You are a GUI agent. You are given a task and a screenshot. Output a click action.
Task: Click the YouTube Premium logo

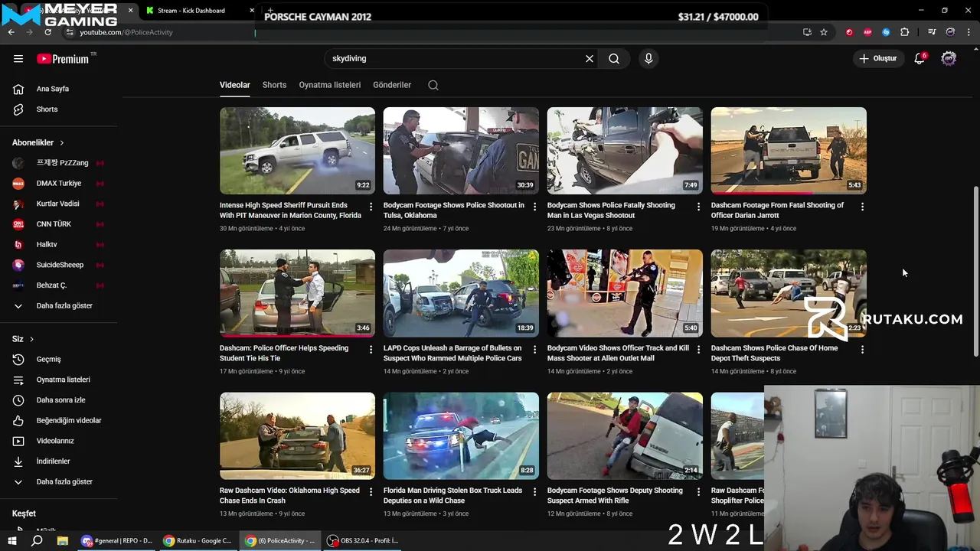64,58
